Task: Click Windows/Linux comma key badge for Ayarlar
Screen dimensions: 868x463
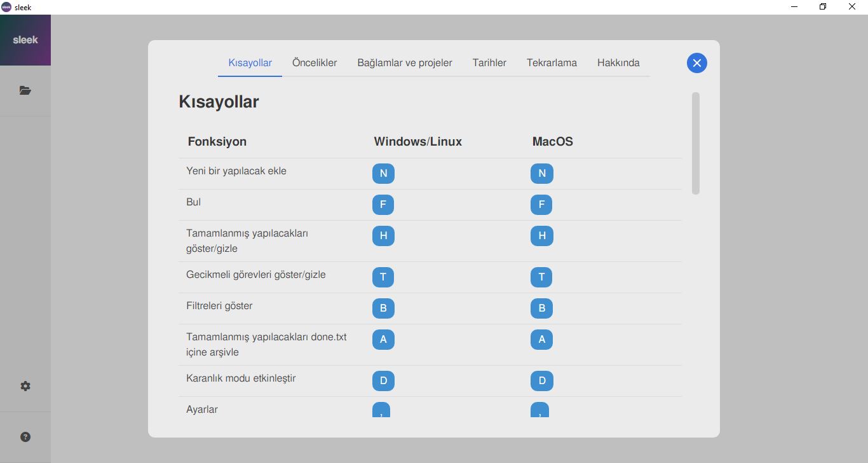Action: (x=381, y=410)
